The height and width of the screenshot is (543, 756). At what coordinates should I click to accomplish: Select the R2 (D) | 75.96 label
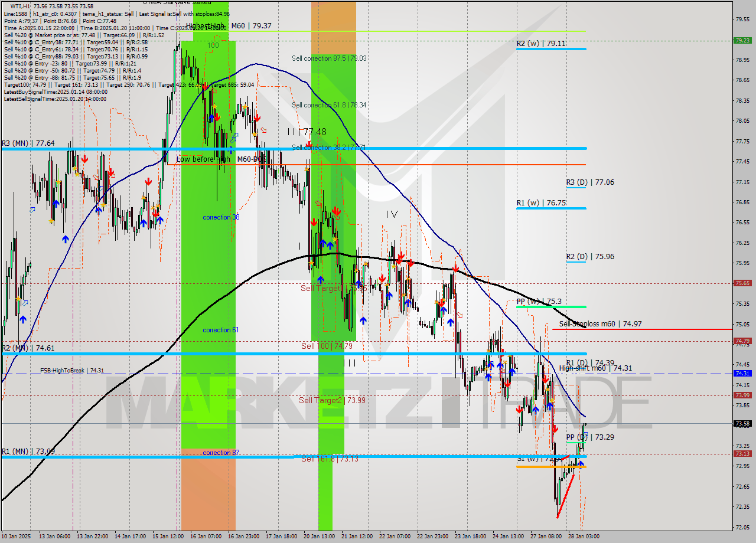(x=590, y=257)
